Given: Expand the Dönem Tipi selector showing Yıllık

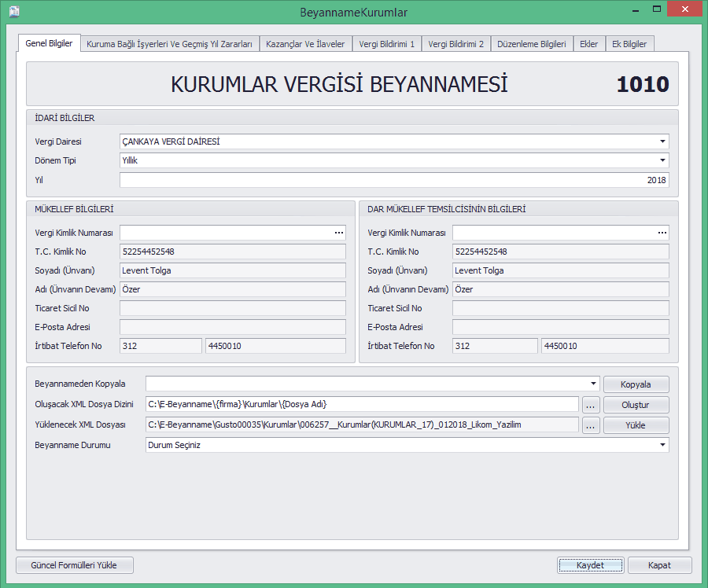Looking at the screenshot, I should (x=663, y=160).
